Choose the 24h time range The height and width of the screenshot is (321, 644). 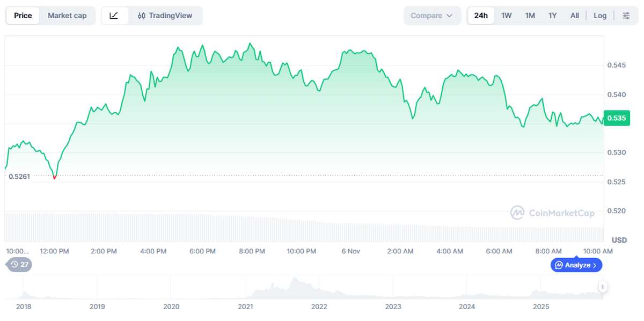[x=481, y=16]
